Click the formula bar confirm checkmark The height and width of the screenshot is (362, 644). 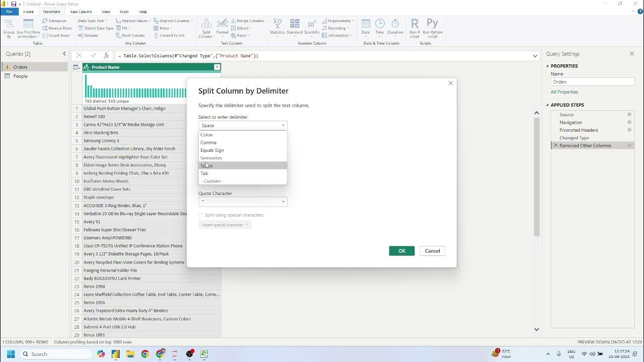pyautogui.click(x=93, y=56)
